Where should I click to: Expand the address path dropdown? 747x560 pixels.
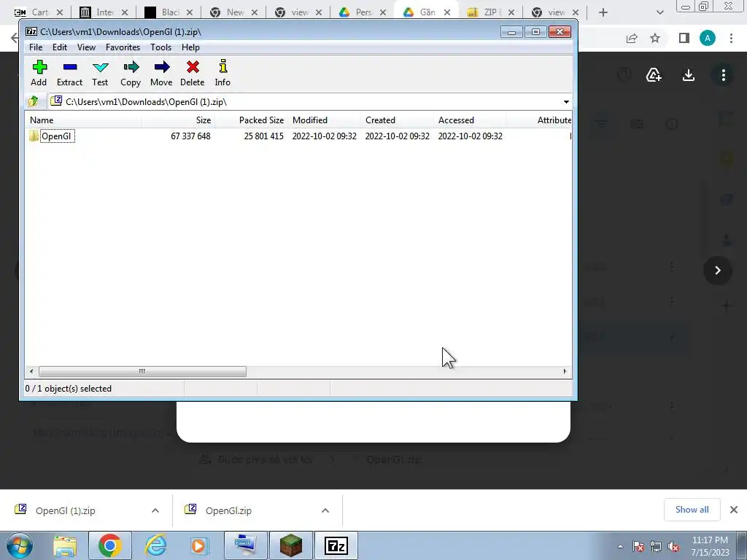click(566, 102)
